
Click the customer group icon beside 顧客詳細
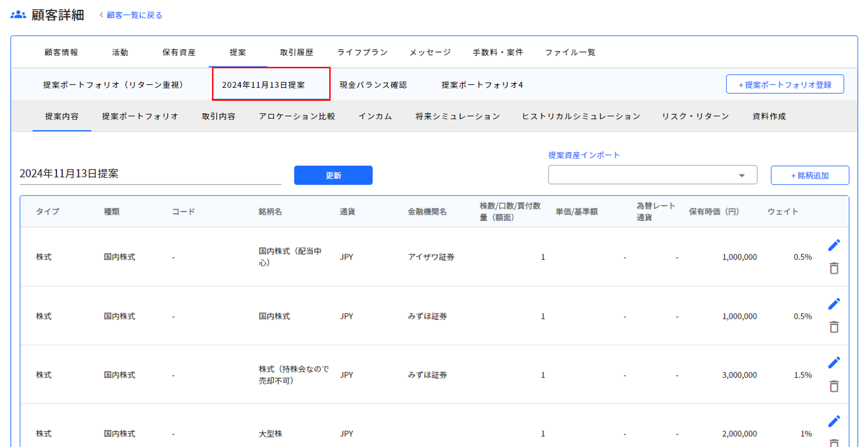tap(18, 15)
